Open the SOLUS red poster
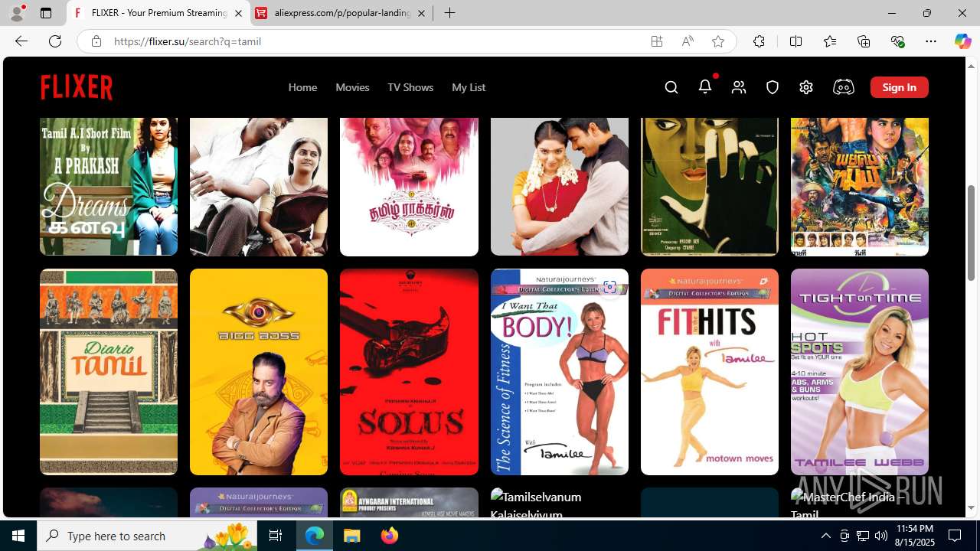Image resolution: width=980 pixels, height=551 pixels. [x=409, y=372]
